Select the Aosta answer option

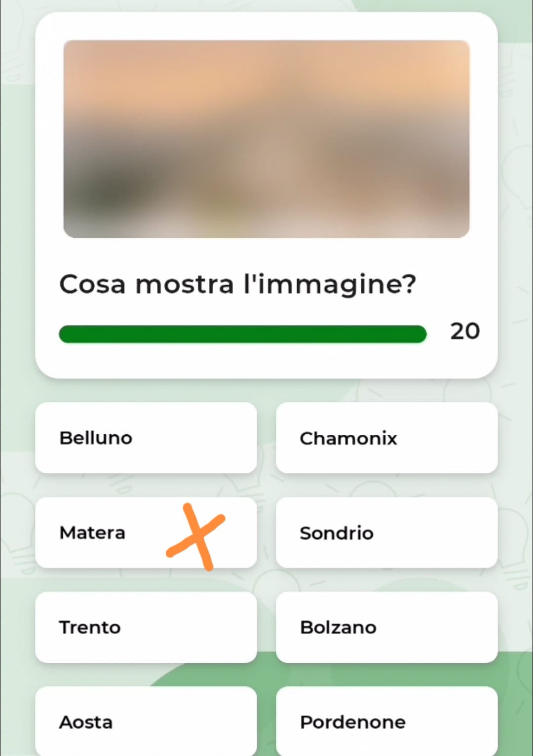(x=146, y=721)
